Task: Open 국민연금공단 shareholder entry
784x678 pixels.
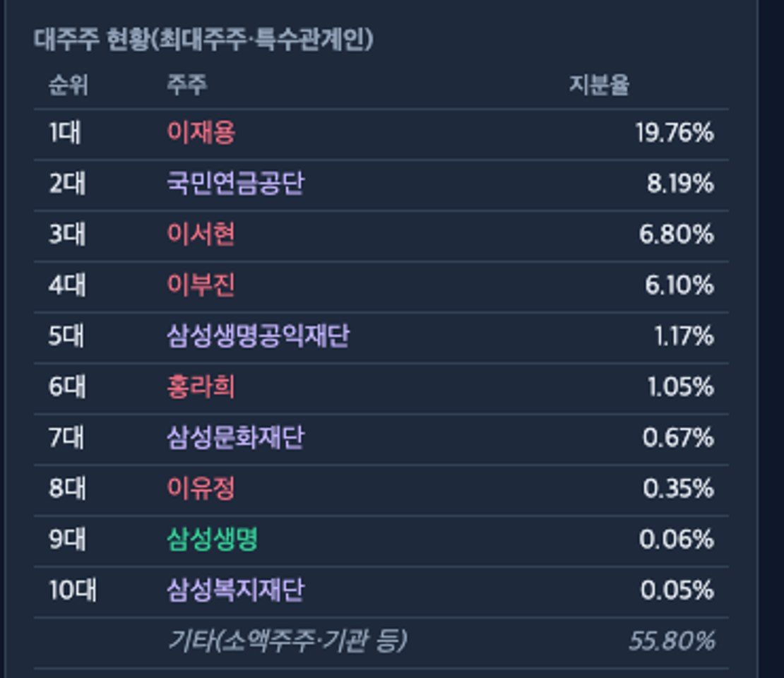Action: coord(235,184)
